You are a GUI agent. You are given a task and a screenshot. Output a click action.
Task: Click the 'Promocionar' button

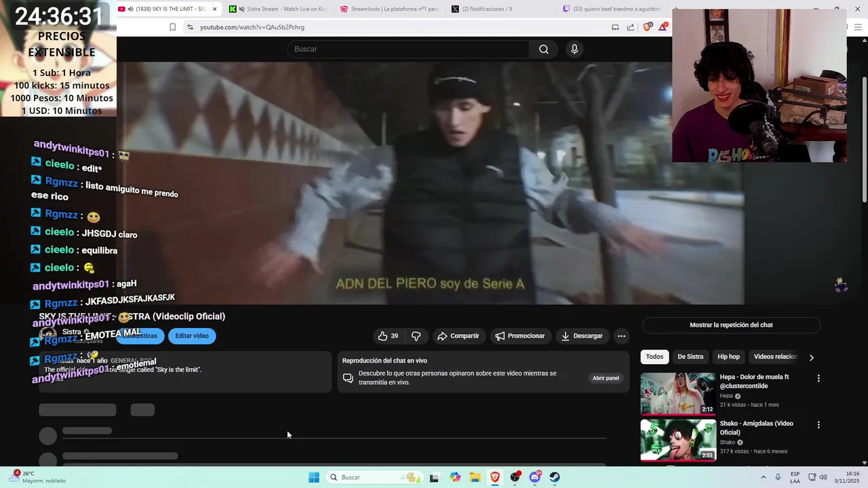click(520, 335)
